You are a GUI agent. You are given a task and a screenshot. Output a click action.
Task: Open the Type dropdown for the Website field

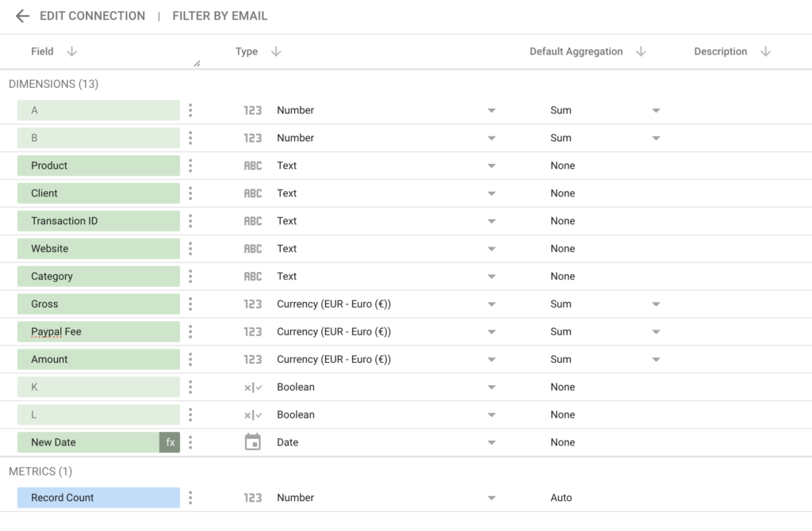[x=492, y=248]
